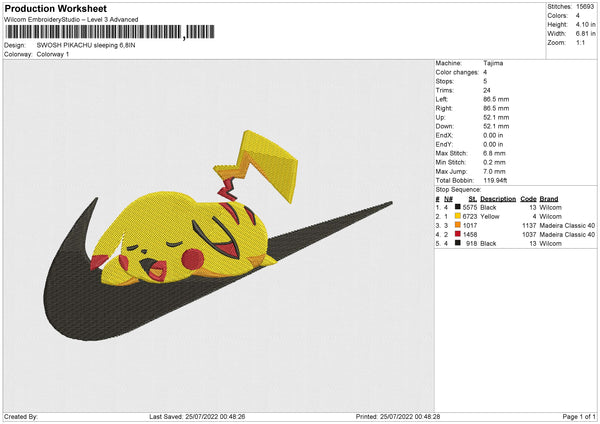Select the Width value '6.81 in'
The width and height of the screenshot is (600, 424).
pyautogui.click(x=585, y=34)
